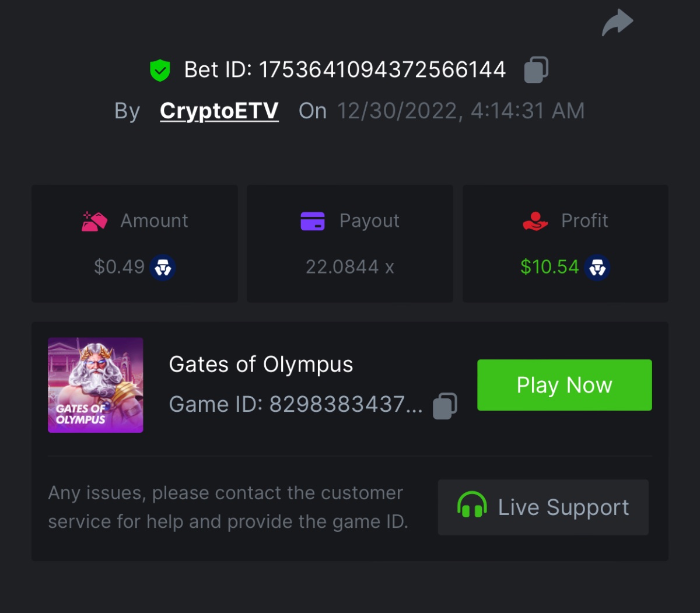Click the Live Support headphones icon

[x=472, y=506]
